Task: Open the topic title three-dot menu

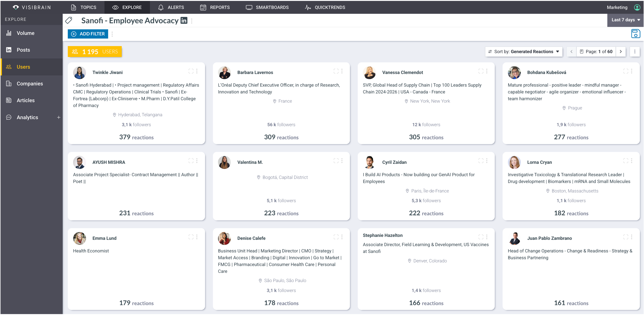Action: 192,21
